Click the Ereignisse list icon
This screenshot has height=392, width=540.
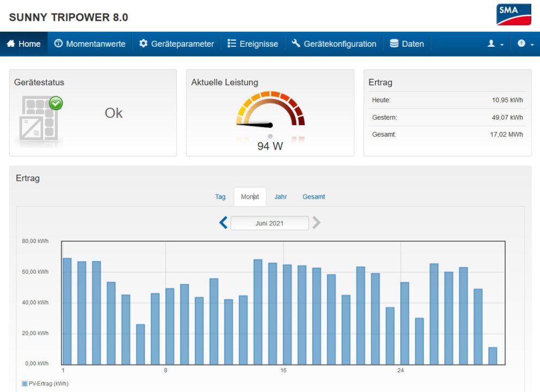232,44
